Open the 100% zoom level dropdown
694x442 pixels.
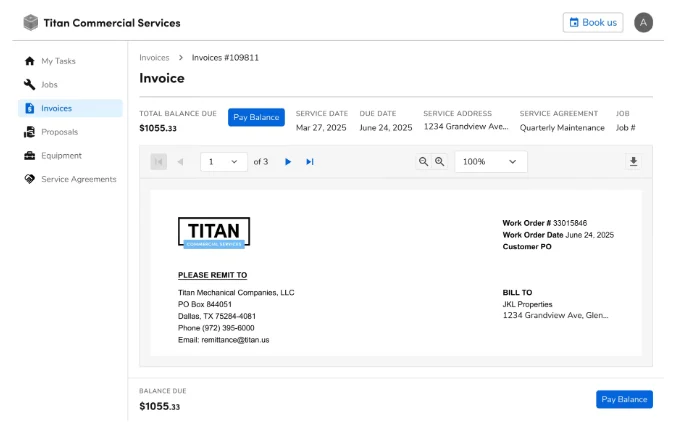491,162
